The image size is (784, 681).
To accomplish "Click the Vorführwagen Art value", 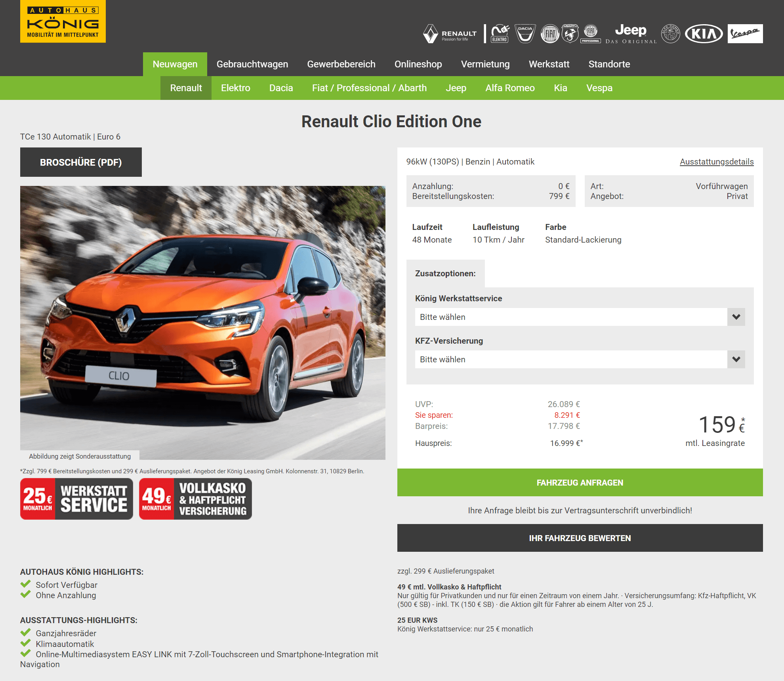I will 722,186.
